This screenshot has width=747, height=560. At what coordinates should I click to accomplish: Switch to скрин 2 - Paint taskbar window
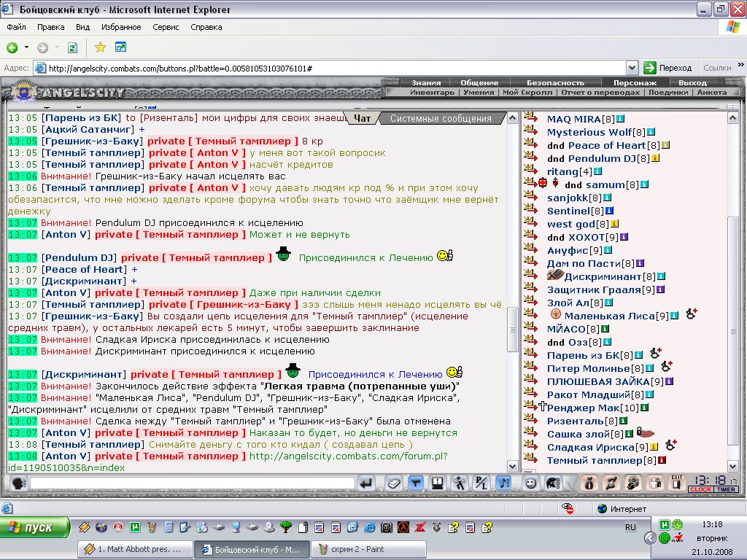click(368, 550)
